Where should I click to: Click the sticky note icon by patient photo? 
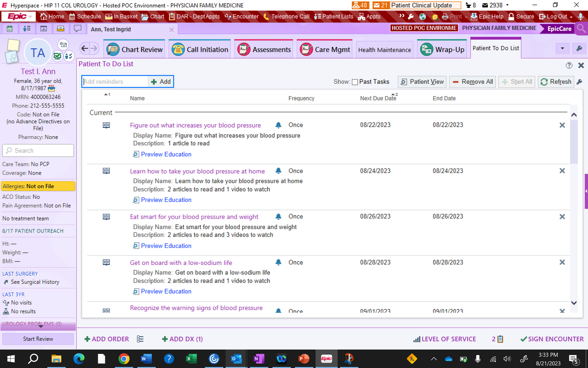[x=13, y=45]
